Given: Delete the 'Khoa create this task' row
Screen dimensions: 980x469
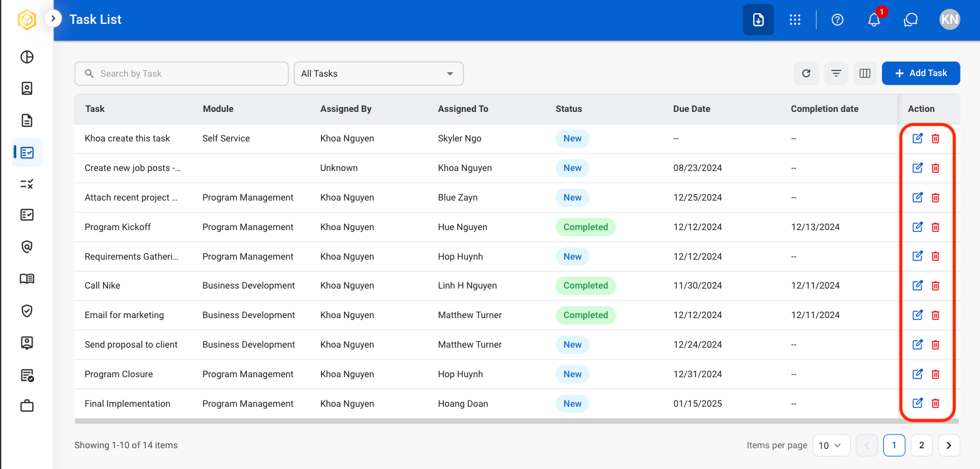Looking at the screenshot, I should pyautogui.click(x=935, y=138).
